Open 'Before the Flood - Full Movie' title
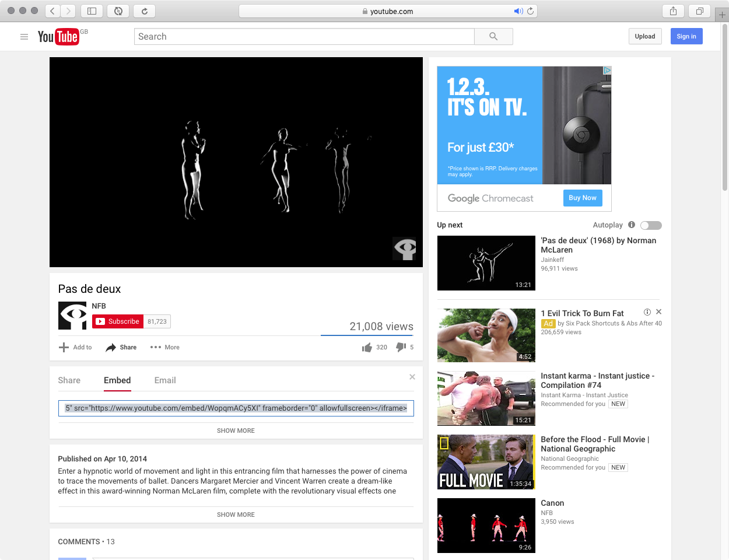This screenshot has height=560, width=729. click(x=595, y=444)
